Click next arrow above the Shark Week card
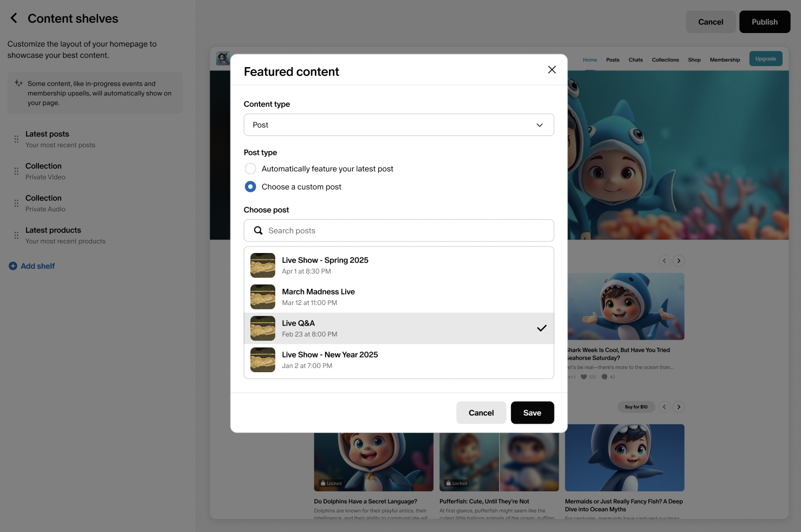 (x=679, y=261)
